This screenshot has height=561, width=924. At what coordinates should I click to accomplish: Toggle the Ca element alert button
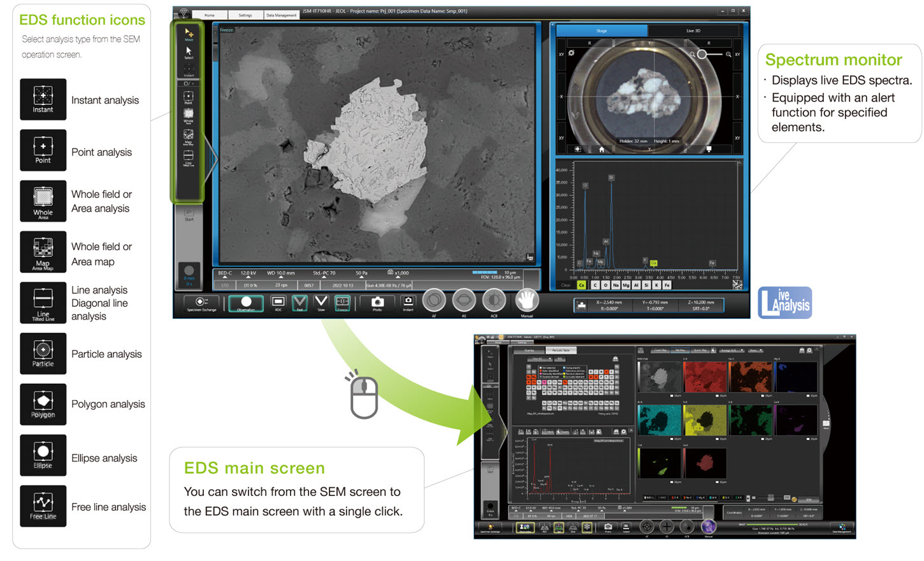coord(581,285)
